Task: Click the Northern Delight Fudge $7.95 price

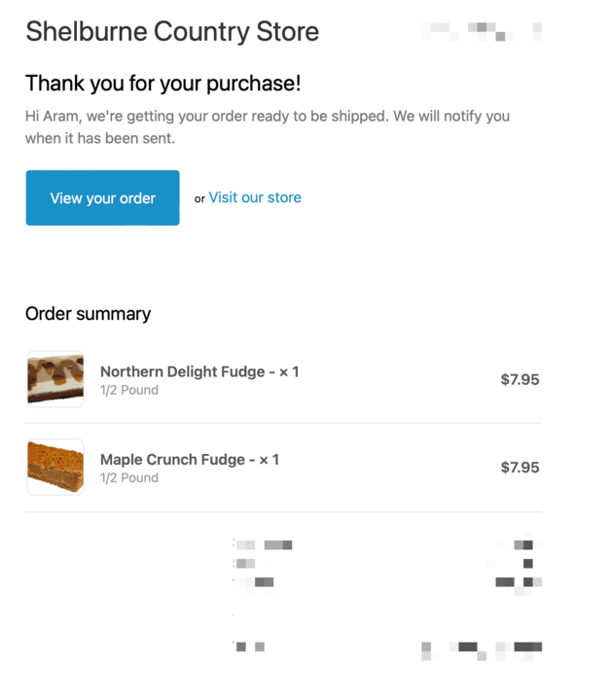Action: click(x=520, y=379)
